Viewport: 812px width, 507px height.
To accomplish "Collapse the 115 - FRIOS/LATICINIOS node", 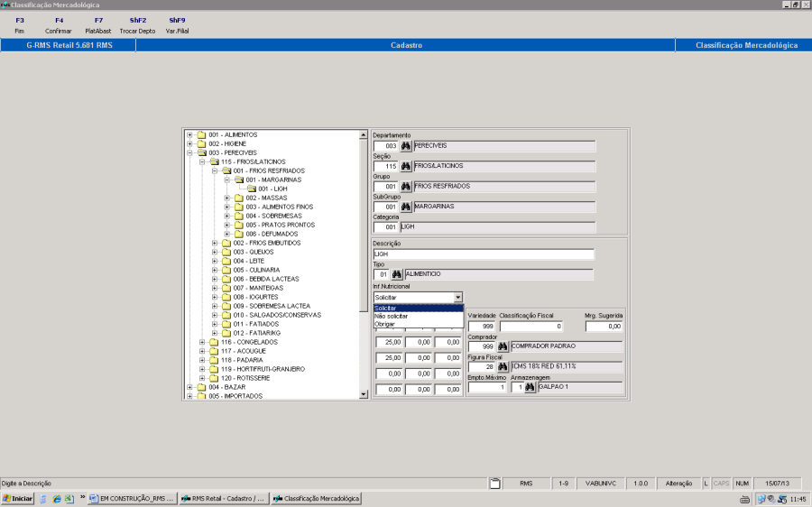I will [x=202, y=162].
